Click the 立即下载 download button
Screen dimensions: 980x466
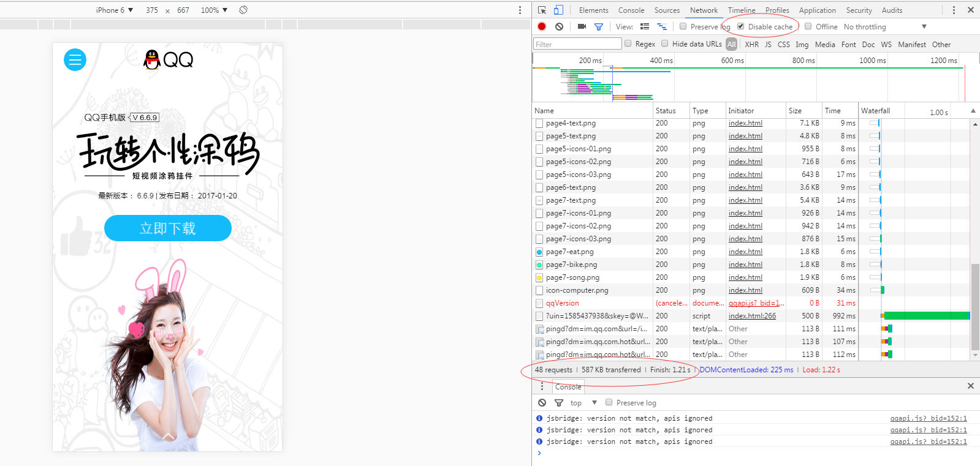pos(167,228)
